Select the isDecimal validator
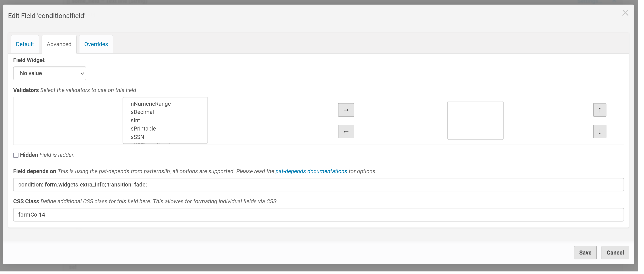This screenshot has height=274, width=644. [x=142, y=112]
